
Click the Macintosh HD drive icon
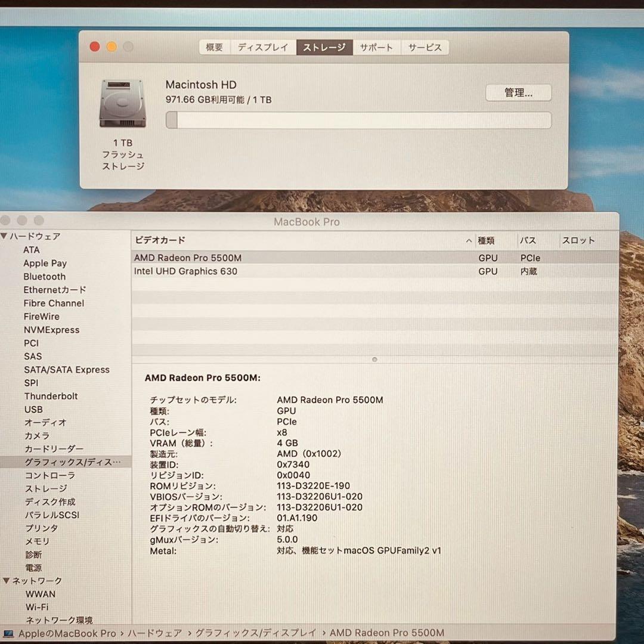click(122, 104)
